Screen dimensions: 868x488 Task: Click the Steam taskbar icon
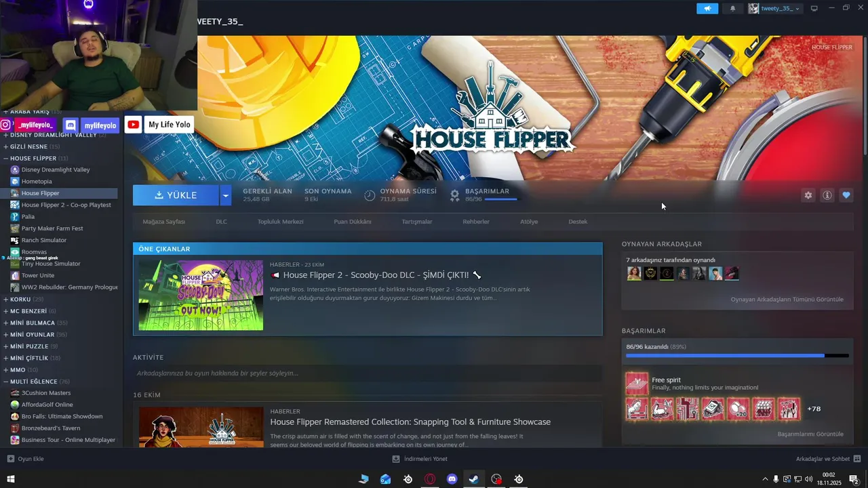coord(474,479)
